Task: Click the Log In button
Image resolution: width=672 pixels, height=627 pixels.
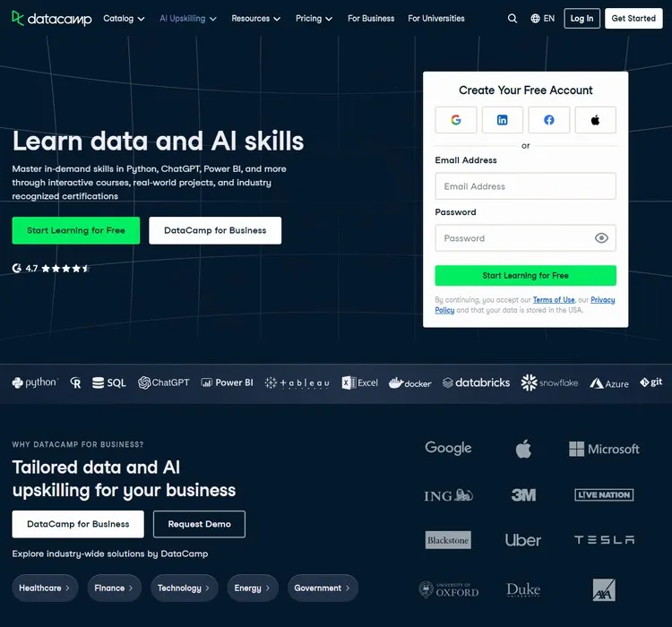Action: (582, 19)
